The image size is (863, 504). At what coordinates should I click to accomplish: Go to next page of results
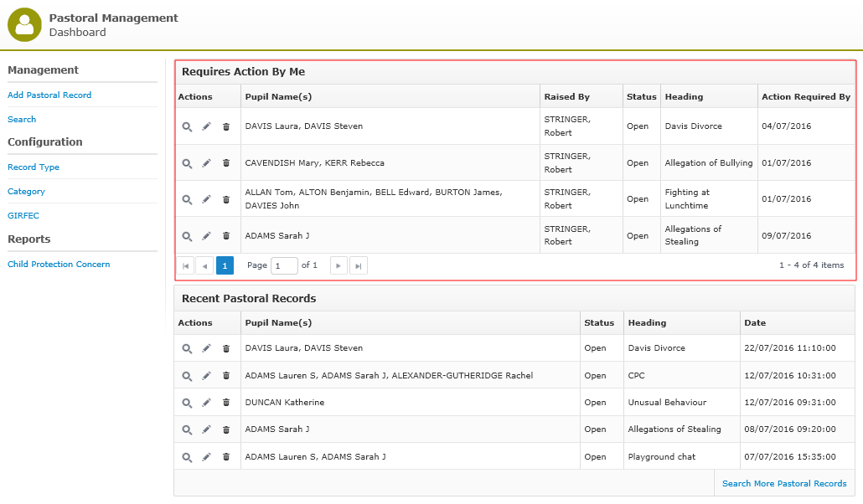(x=338, y=265)
